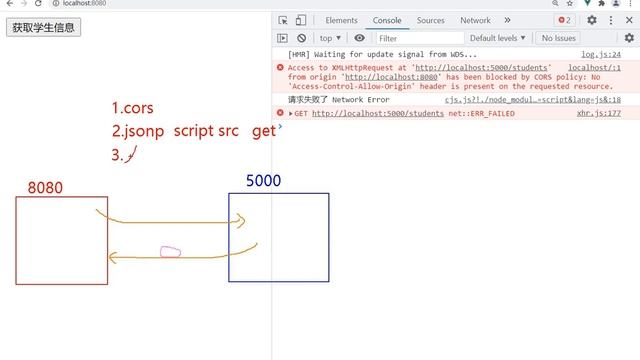
Task: Follow the http://localhost:8080 origin link
Action: pyautogui.click(x=391, y=77)
